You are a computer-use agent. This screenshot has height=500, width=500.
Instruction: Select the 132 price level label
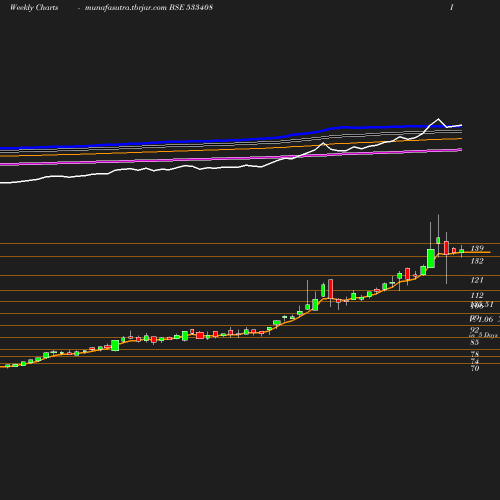pyautogui.click(x=477, y=261)
